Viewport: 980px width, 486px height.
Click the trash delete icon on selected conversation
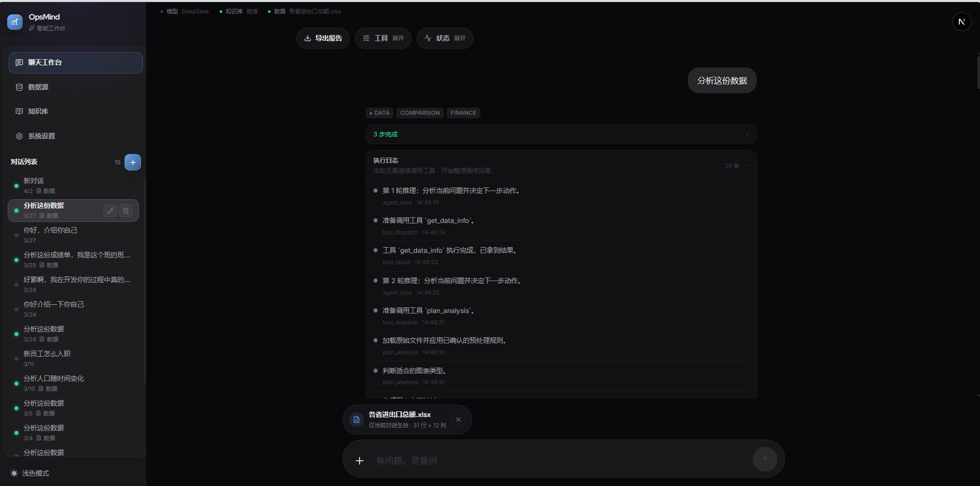[x=126, y=211]
